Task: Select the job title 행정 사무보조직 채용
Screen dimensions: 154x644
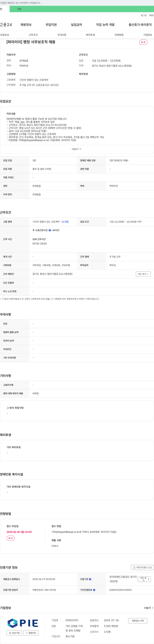Action: tap(31, 42)
